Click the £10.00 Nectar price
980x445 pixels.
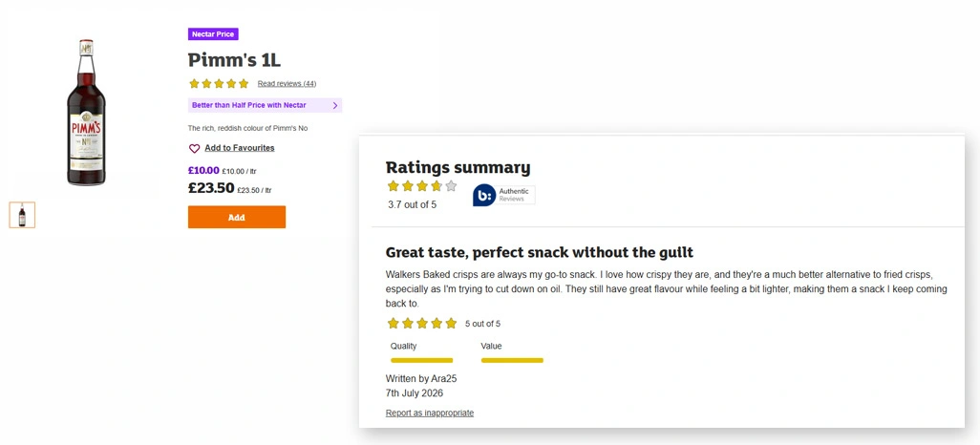coord(203,171)
